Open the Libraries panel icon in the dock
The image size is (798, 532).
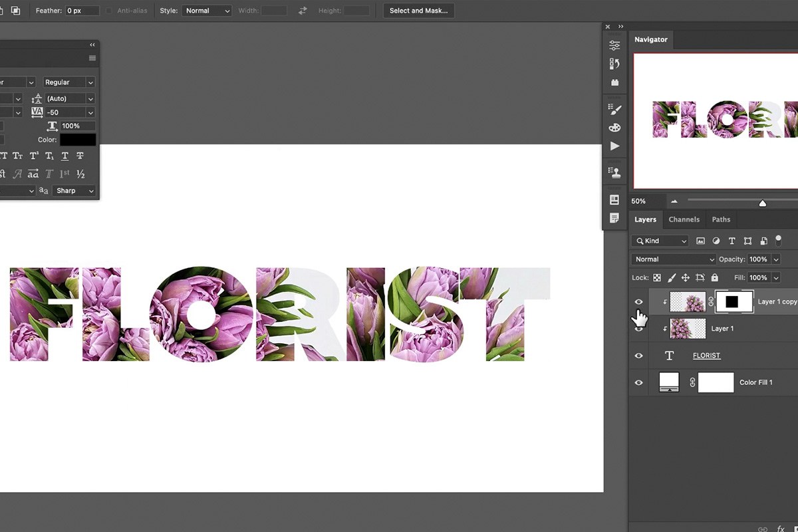[x=614, y=82]
